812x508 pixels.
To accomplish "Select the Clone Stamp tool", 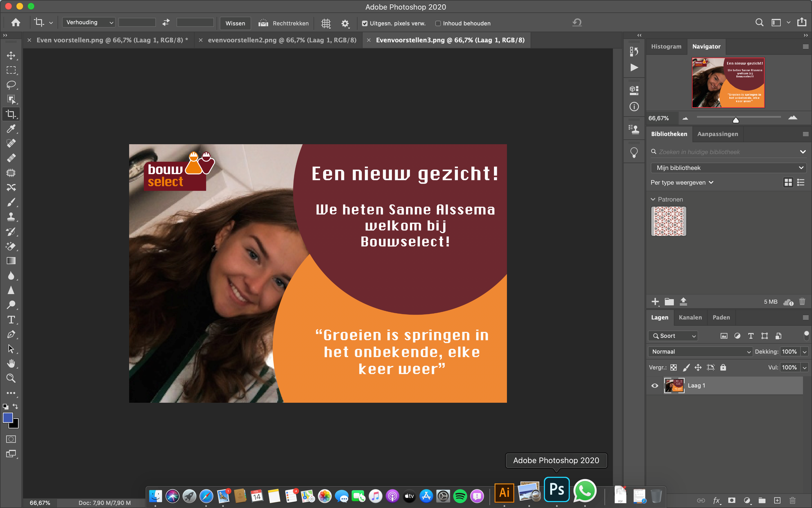I will tap(11, 217).
